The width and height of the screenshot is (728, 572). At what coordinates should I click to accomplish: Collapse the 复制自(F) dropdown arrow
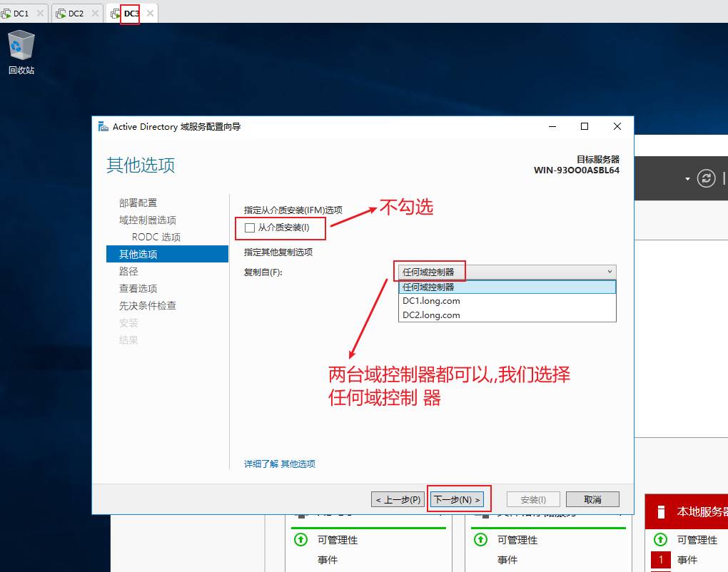pos(610,272)
